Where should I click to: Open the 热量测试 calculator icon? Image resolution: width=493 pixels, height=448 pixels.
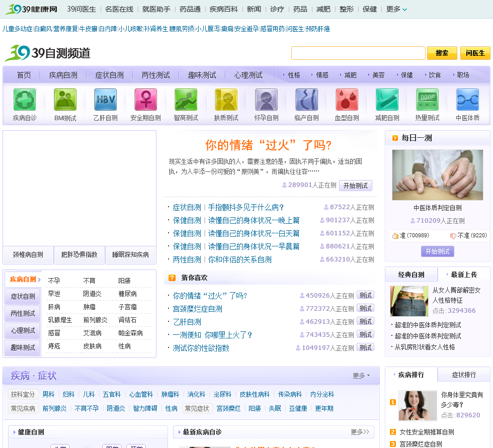click(427, 100)
